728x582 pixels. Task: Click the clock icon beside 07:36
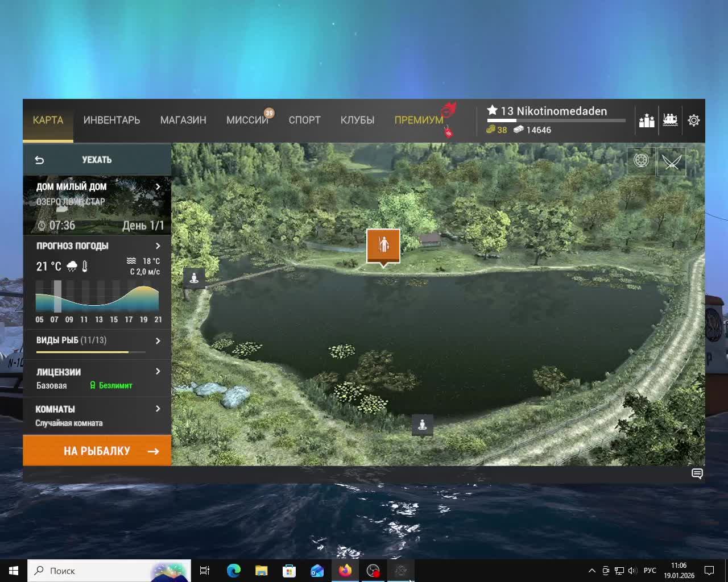[x=42, y=226]
